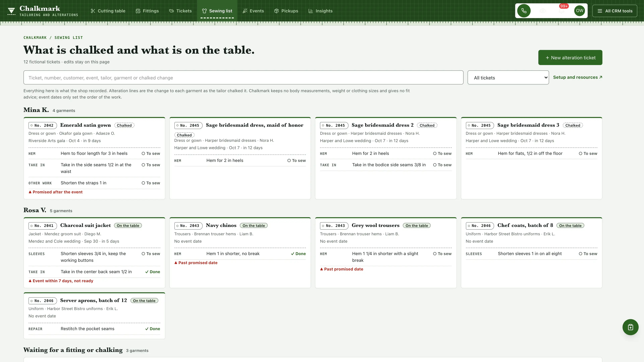The height and width of the screenshot is (362, 644).
Task: Open the All tickets filter dropdown
Action: coord(508,77)
